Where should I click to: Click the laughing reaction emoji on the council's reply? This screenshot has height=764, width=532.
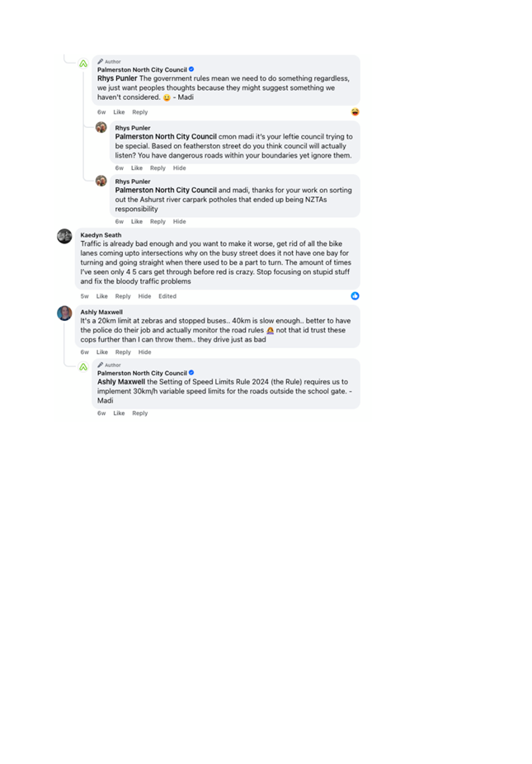coord(355,112)
